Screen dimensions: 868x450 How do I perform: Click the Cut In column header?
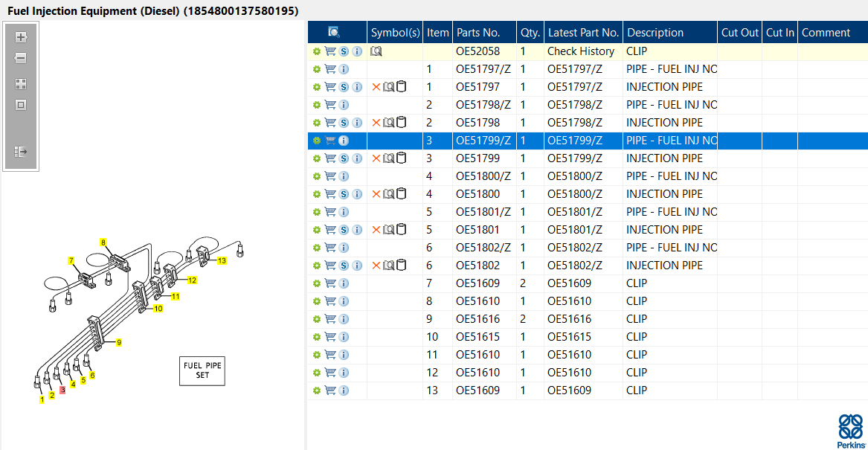[x=780, y=33]
